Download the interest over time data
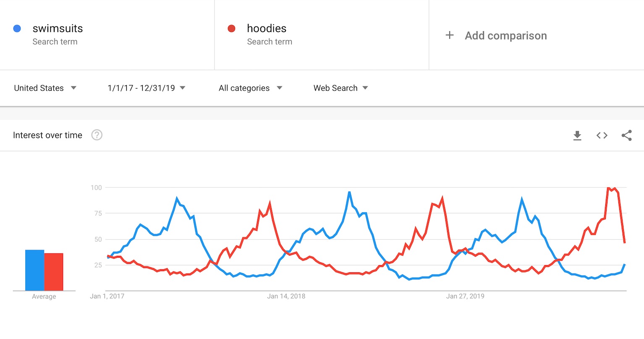644x339 pixels. [x=577, y=135]
